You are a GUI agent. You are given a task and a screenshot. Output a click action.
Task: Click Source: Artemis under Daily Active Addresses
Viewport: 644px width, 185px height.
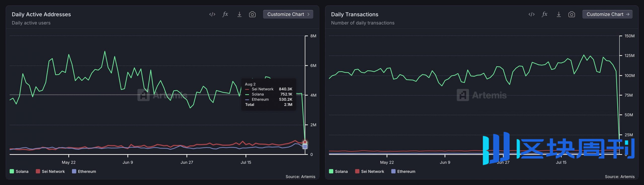[x=300, y=177]
